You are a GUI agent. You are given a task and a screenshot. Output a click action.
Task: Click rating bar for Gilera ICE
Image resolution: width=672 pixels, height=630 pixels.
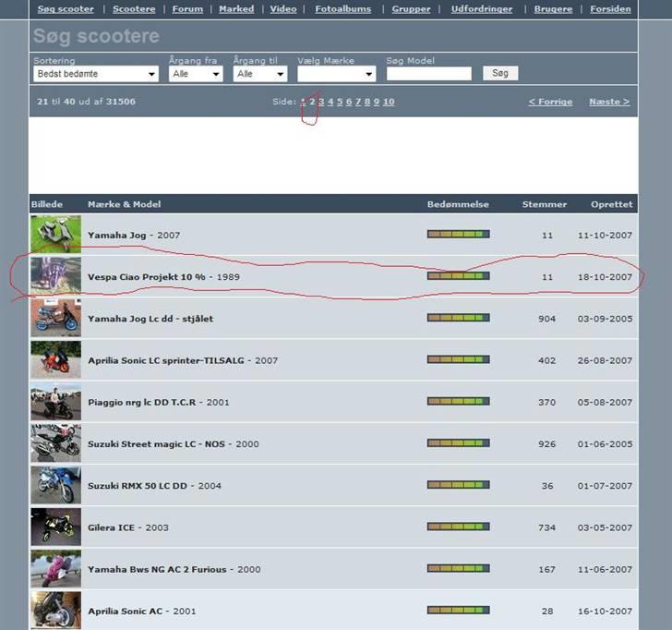tap(458, 527)
